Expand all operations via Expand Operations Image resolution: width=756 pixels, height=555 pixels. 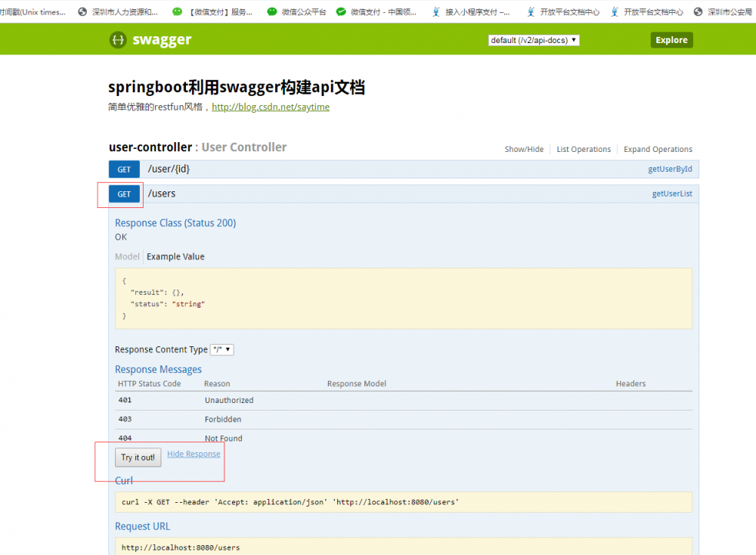[658, 149]
